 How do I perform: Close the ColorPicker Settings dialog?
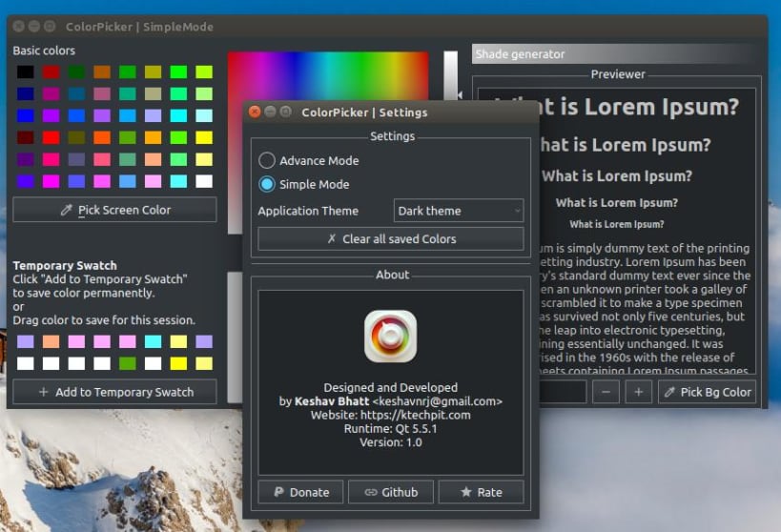[x=255, y=112]
